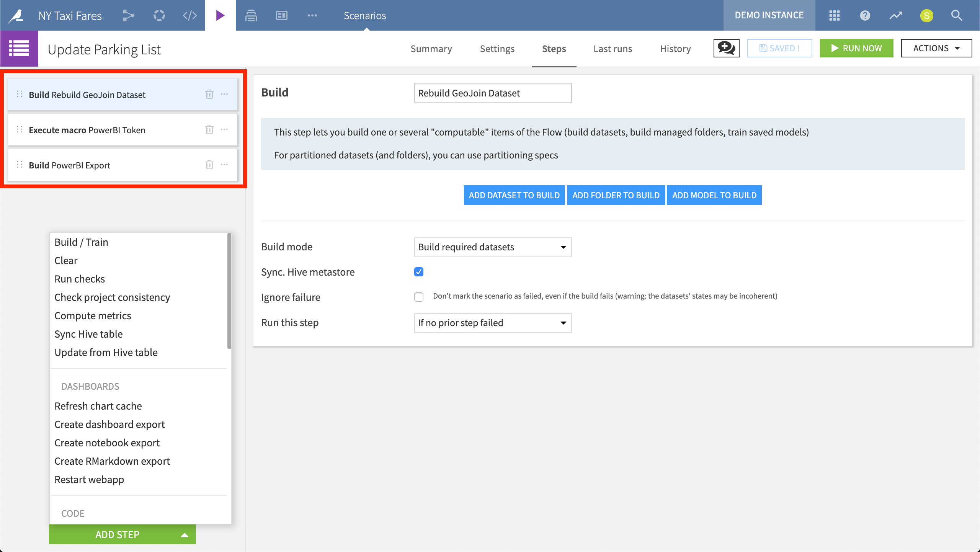Image resolution: width=980 pixels, height=552 pixels.
Task: Open the Flow icon in top navigation
Action: (128, 15)
